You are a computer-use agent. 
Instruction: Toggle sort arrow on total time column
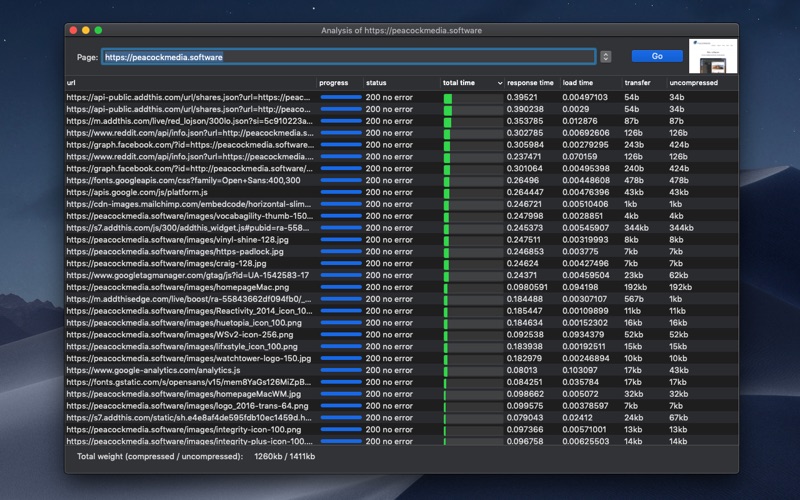pos(499,83)
